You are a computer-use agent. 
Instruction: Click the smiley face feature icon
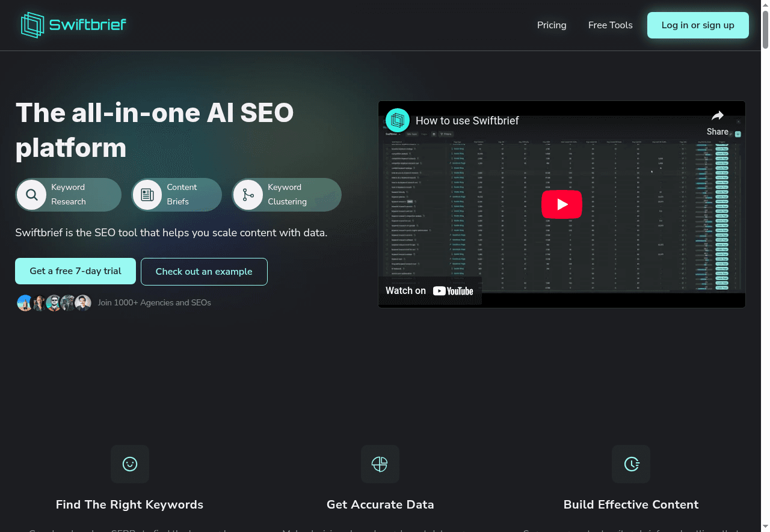(x=130, y=464)
